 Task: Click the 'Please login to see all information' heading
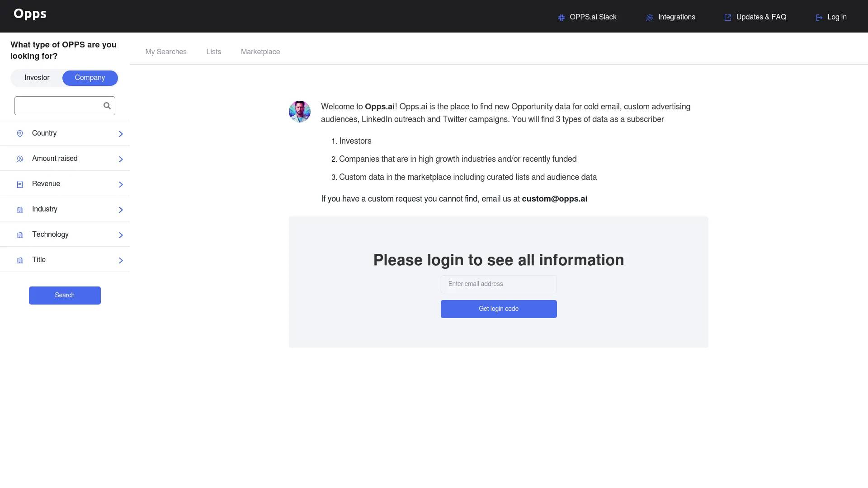(x=499, y=260)
